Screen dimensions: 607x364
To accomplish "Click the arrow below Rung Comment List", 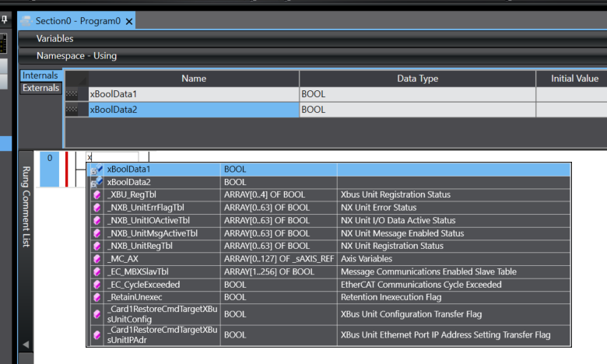I will click(x=25, y=345).
